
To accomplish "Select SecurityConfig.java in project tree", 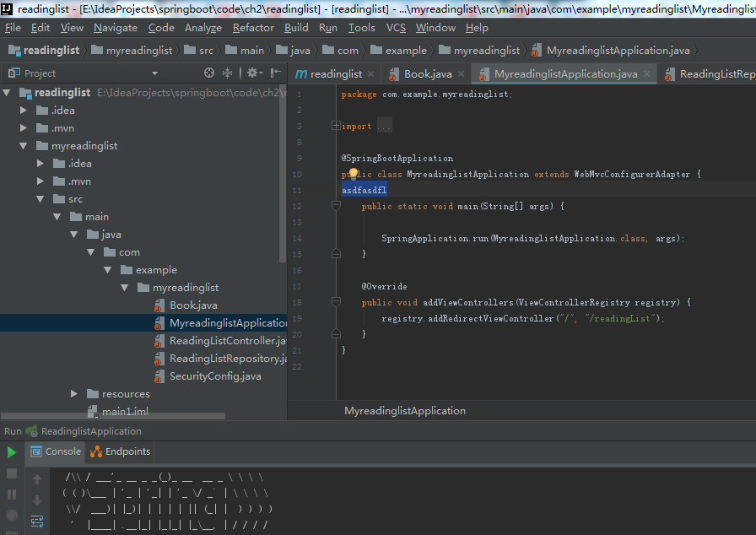I will click(215, 376).
